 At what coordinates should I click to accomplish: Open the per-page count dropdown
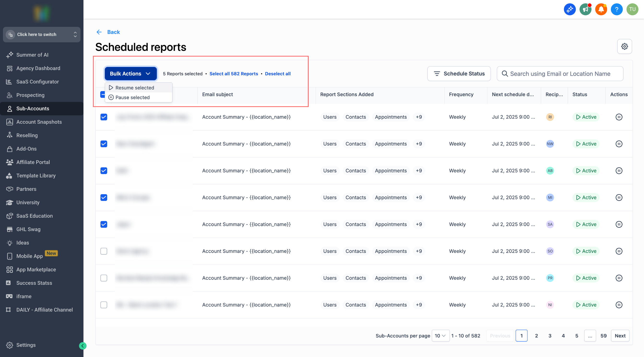[x=440, y=335]
